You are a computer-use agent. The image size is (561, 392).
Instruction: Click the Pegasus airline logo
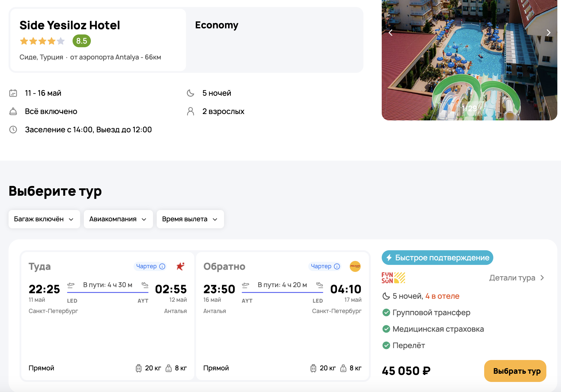355,266
